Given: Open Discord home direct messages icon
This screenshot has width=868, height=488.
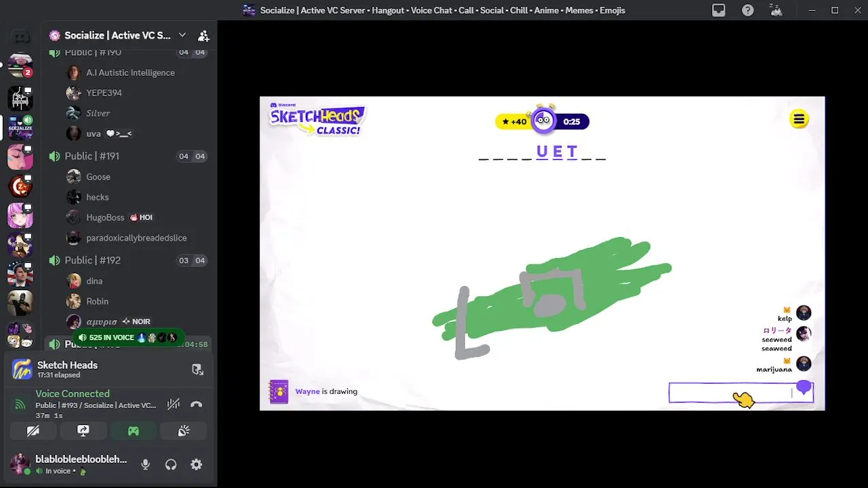Looking at the screenshot, I should tap(20, 36).
